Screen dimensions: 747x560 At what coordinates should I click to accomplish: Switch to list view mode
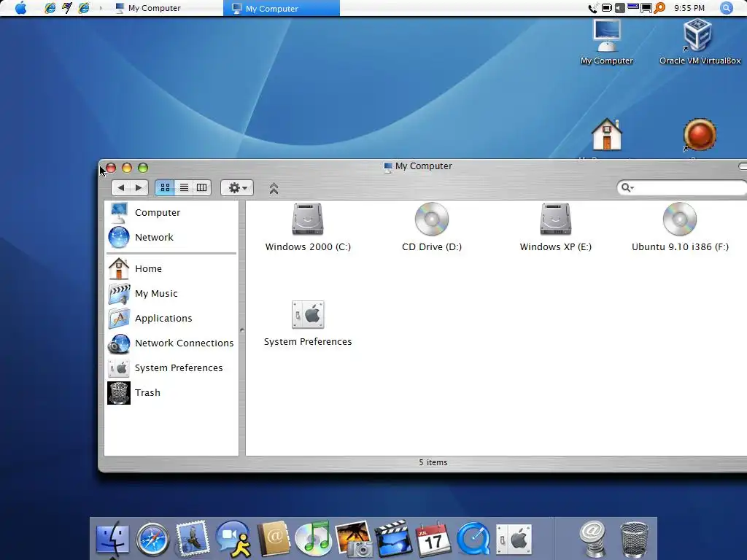[184, 187]
